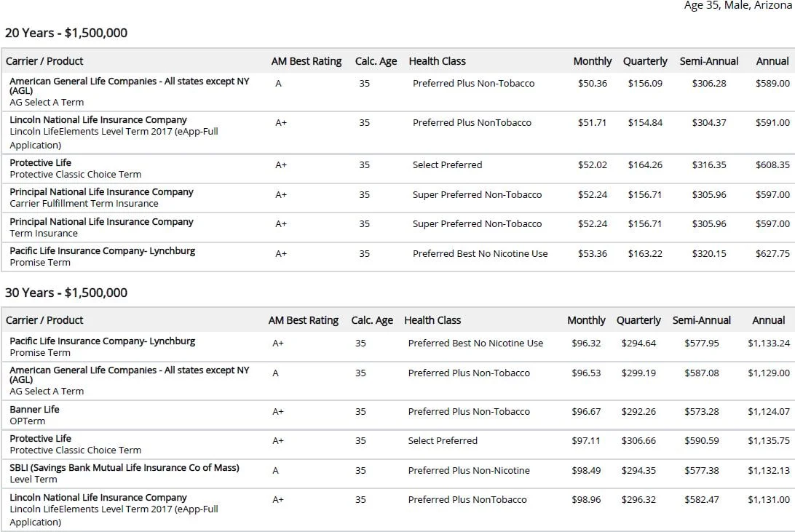
Task: Click Annual header in 30 Years table
Action: tap(768, 320)
